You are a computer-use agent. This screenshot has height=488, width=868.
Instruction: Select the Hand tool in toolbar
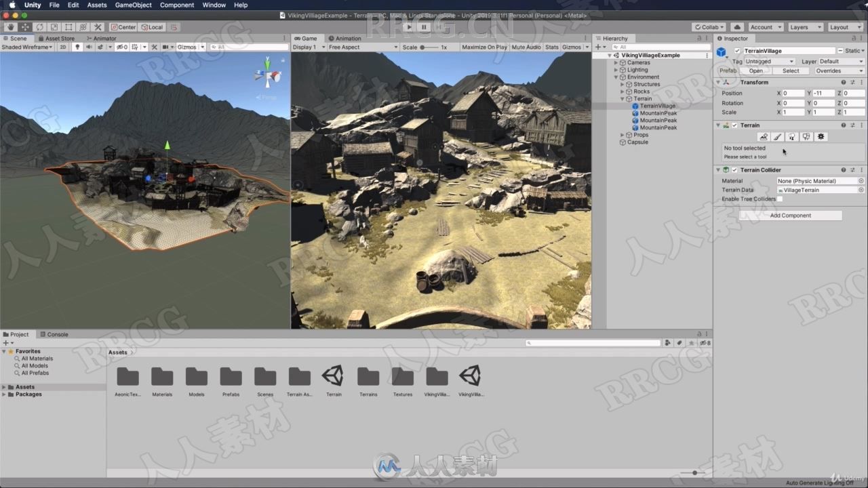pyautogui.click(x=10, y=27)
